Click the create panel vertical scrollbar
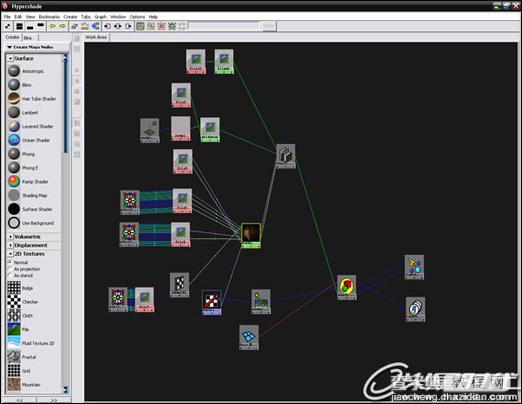 tap(65, 223)
